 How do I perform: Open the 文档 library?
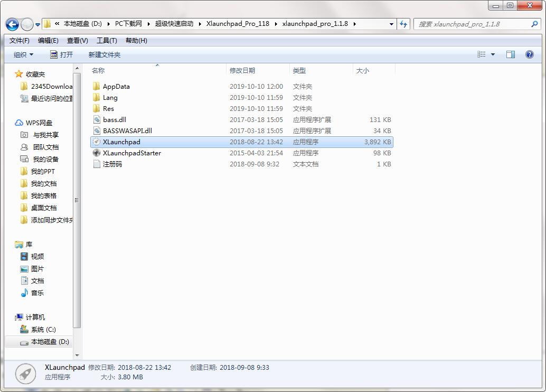tap(32, 281)
